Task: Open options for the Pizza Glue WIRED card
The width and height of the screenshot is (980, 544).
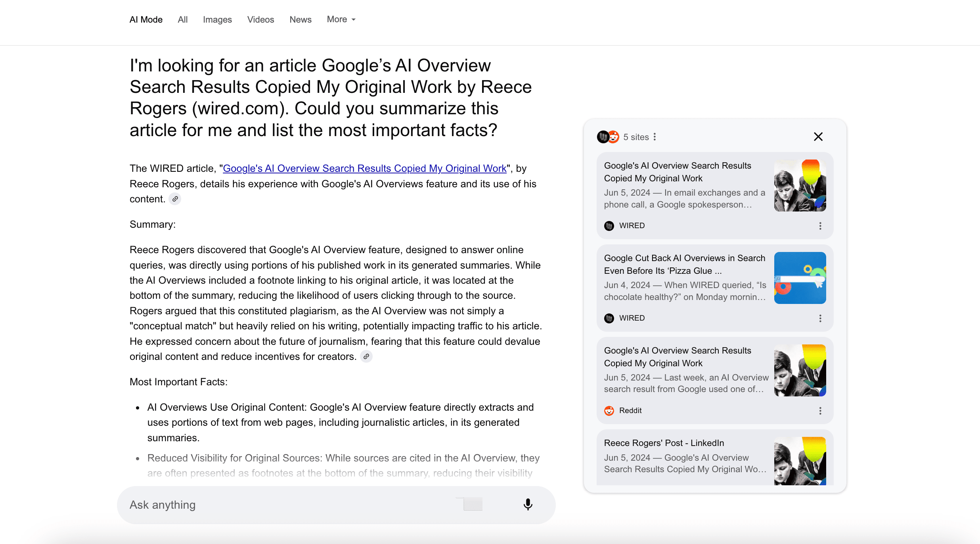Action: pyautogui.click(x=820, y=318)
